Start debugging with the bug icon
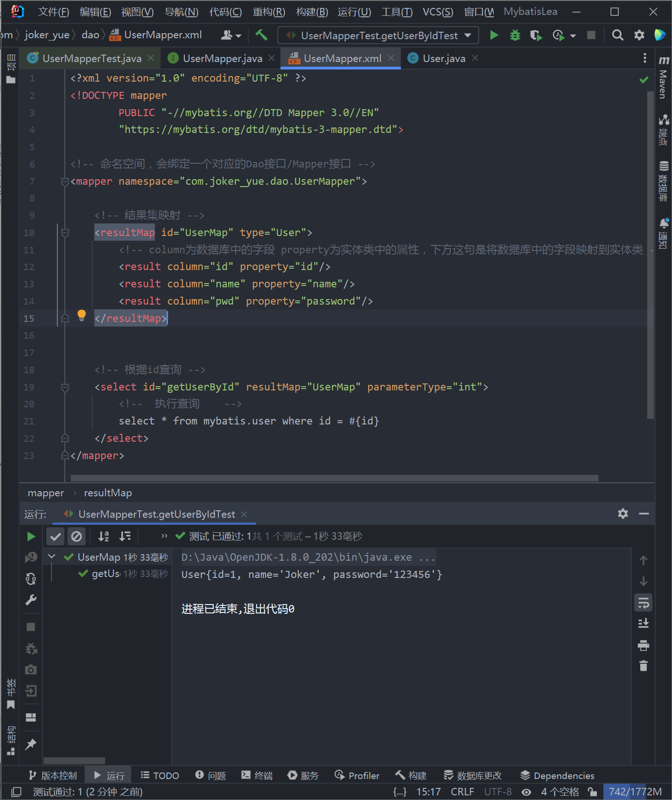The width and height of the screenshot is (672, 800). click(515, 35)
